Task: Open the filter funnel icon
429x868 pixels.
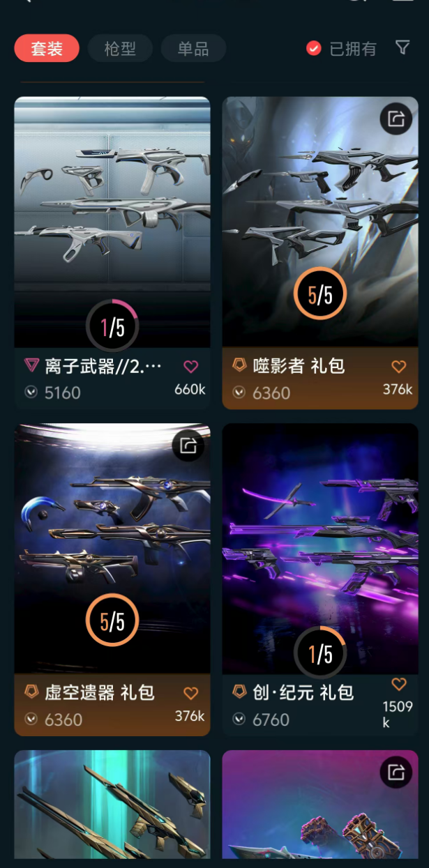Action: [x=402, y=47]
